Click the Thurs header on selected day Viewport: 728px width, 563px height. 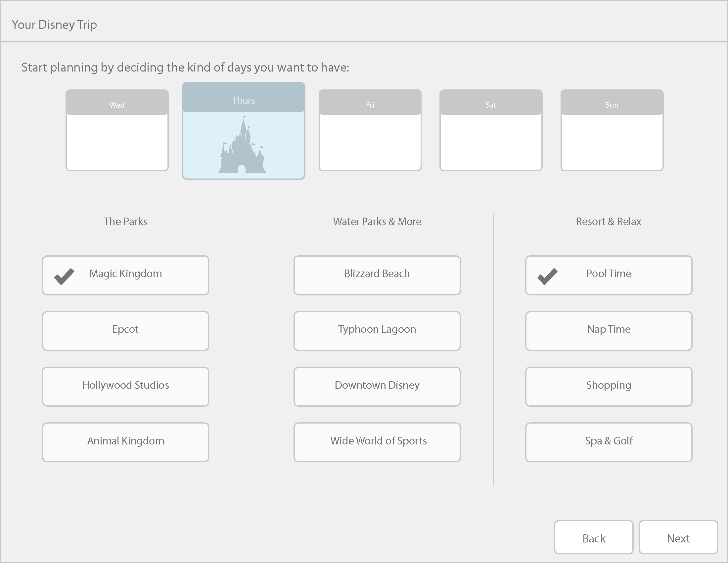coord(243,100)
